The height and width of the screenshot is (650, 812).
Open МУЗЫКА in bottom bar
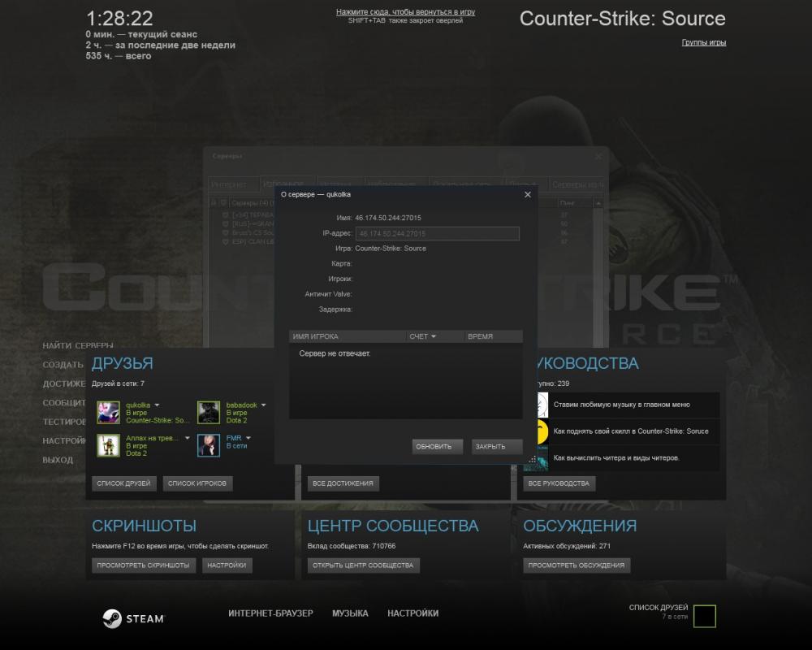[x=350, y=613]
